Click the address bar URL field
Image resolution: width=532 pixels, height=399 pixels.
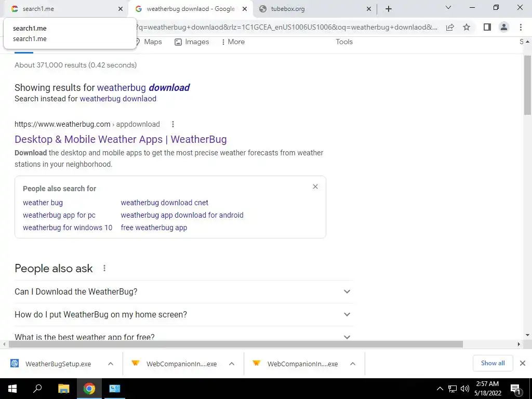(287, 27)
